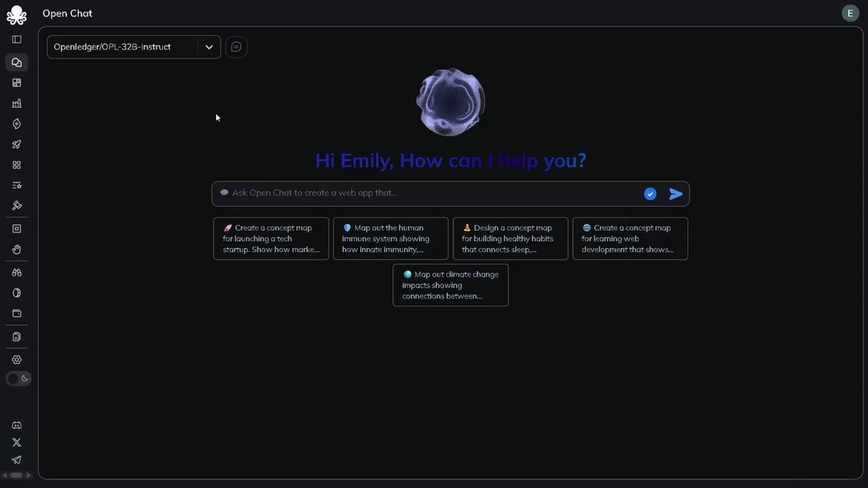This screenshot has width=868, height=488.
Task: Toggle dark mode moon switch
Action: [19, 379]
